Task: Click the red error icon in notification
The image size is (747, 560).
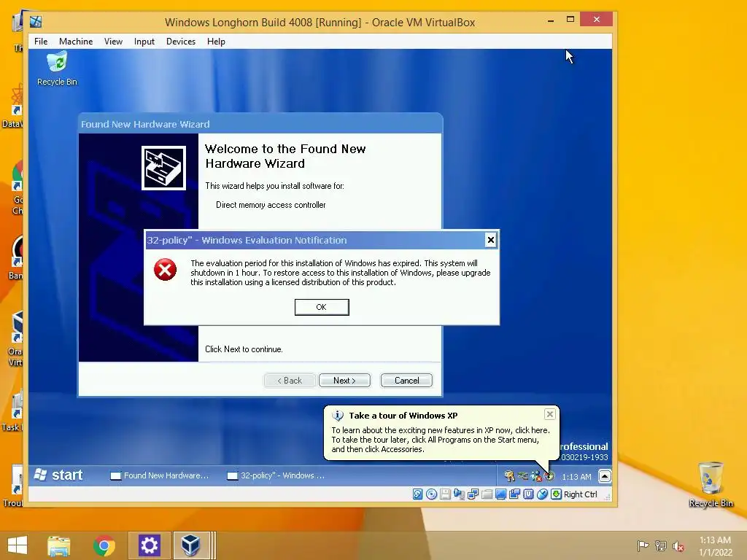Action: [x=166, y=270]
